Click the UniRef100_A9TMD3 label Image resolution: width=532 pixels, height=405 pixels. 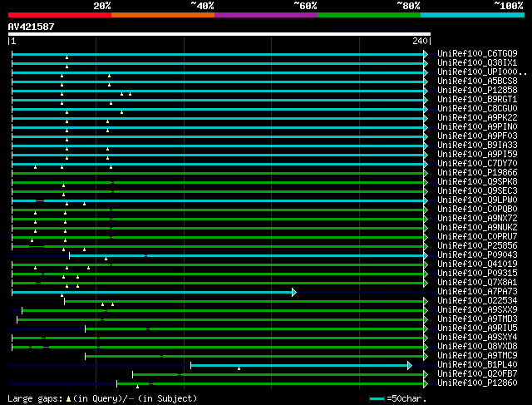click(x=477, y=319)
